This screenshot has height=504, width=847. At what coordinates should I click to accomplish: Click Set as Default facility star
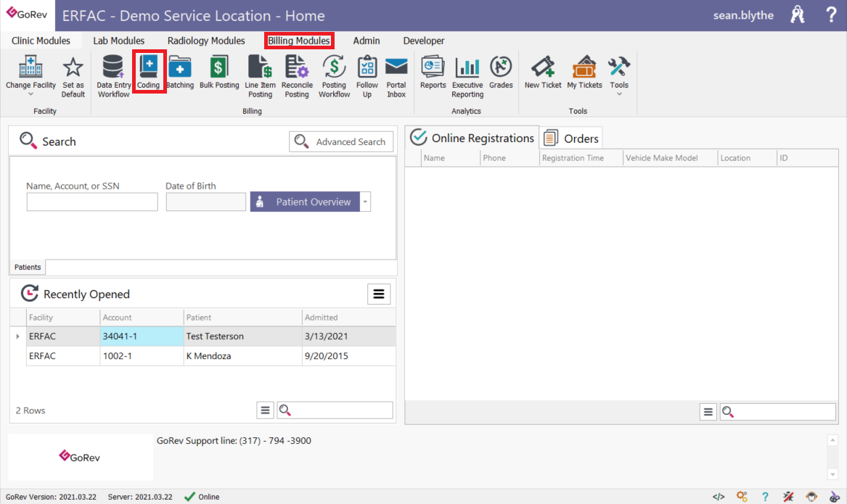click(x=73, y=72)
